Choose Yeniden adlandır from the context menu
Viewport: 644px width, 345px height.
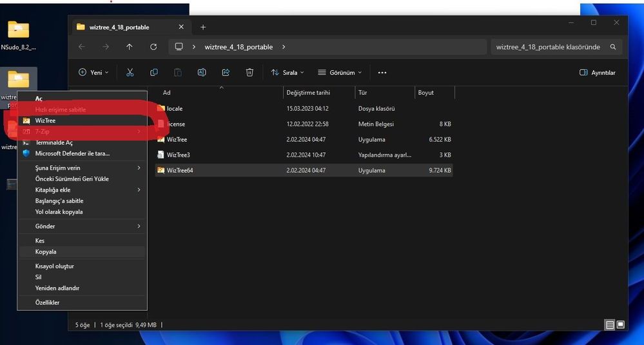[82, 288]
